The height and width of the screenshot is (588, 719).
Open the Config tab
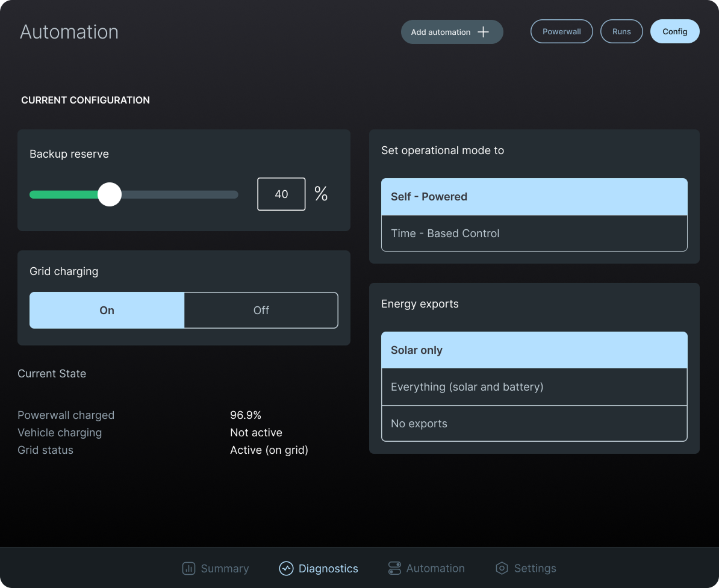(674, 32)
